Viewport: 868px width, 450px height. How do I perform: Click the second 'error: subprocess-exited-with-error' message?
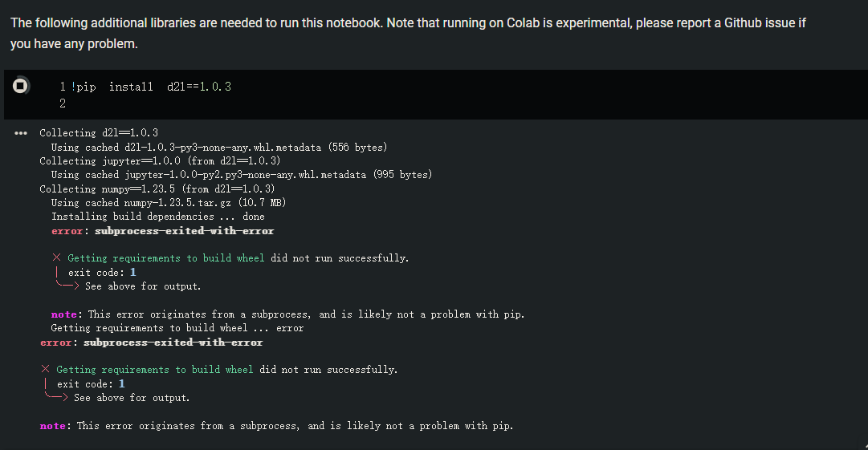(151, 343)
